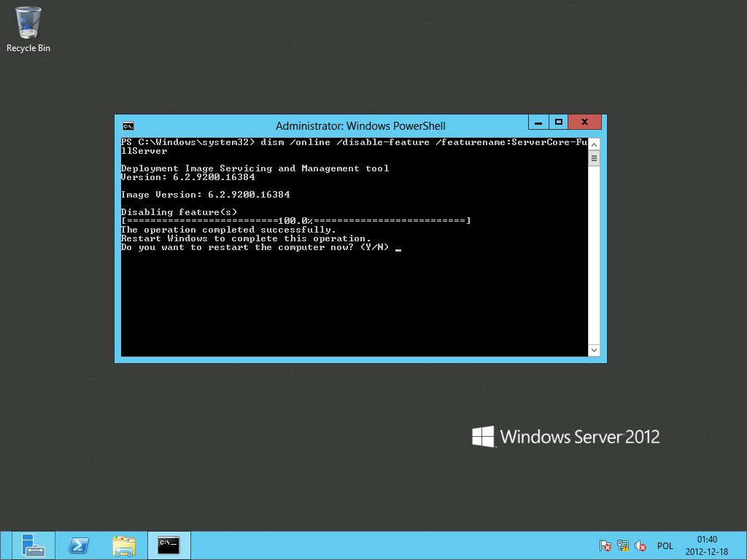Switch input language via POL indicator
The height and width of the screenshot is (560, 747).
coord(665,546)
